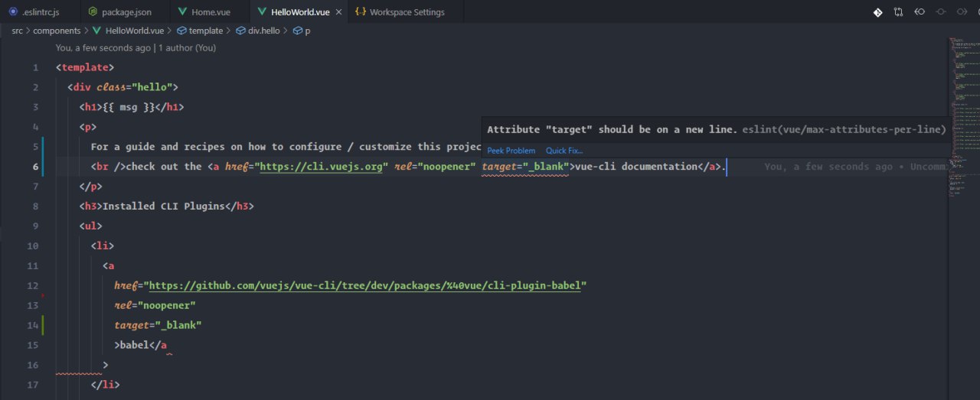The image size is (980, 400).
Task: Open changes compare icon in editor toolbar
Action: (x=899, y=12)
